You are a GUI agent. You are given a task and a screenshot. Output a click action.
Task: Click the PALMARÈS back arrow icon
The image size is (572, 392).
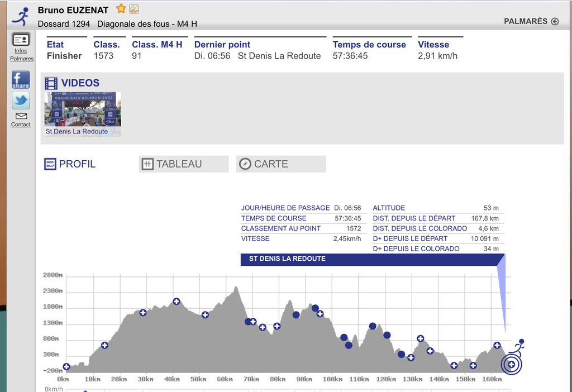click(x=554, y=21)
